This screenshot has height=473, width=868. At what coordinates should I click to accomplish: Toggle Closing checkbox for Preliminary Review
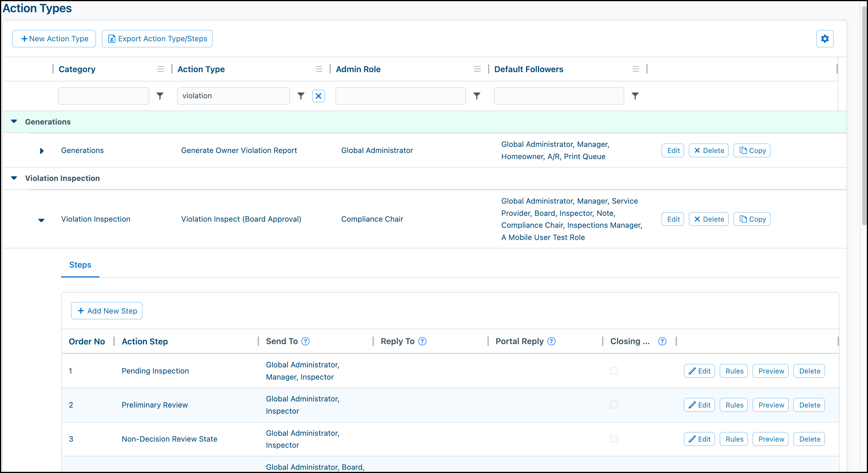click(614, 405)
